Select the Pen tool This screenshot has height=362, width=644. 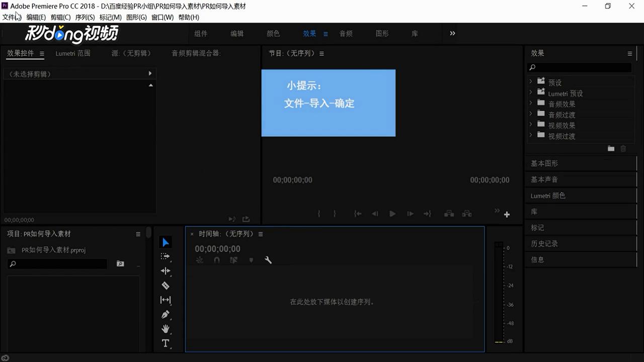[x=166, y=315]
